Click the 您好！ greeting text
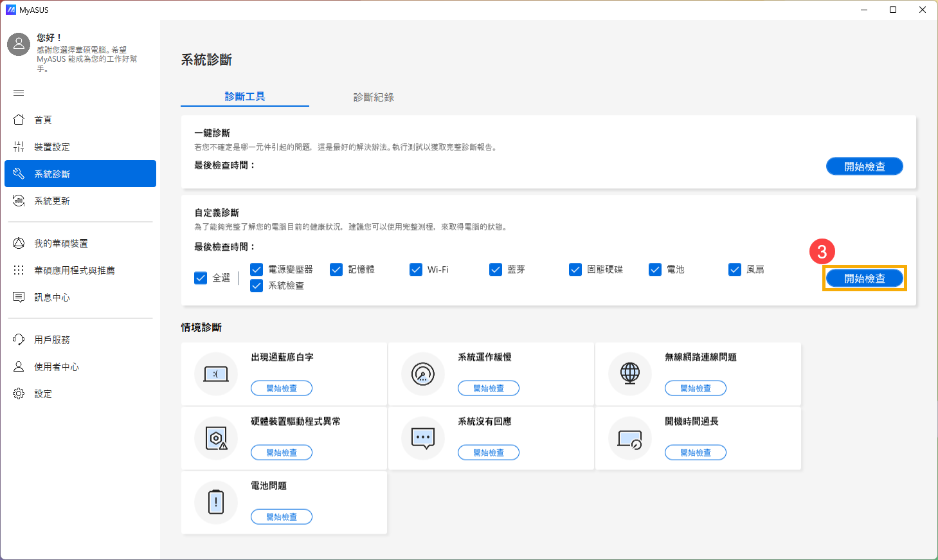Image resolution: width=938 pixels, height=560 pixels. coord(49,38)
